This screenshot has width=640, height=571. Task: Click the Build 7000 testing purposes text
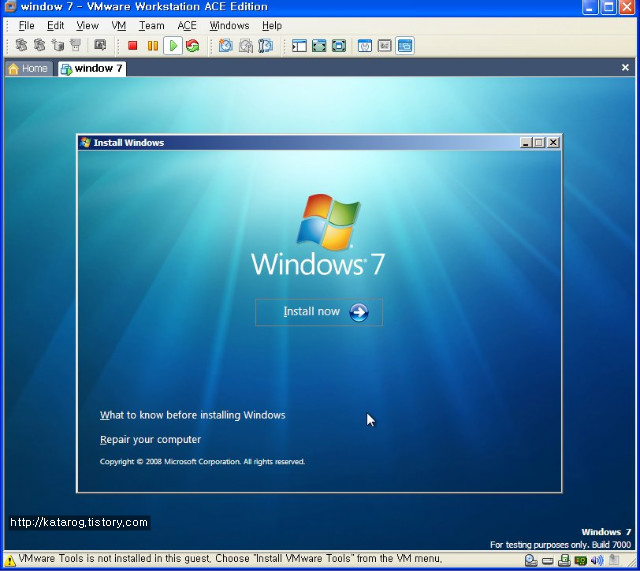click(560, 545)
